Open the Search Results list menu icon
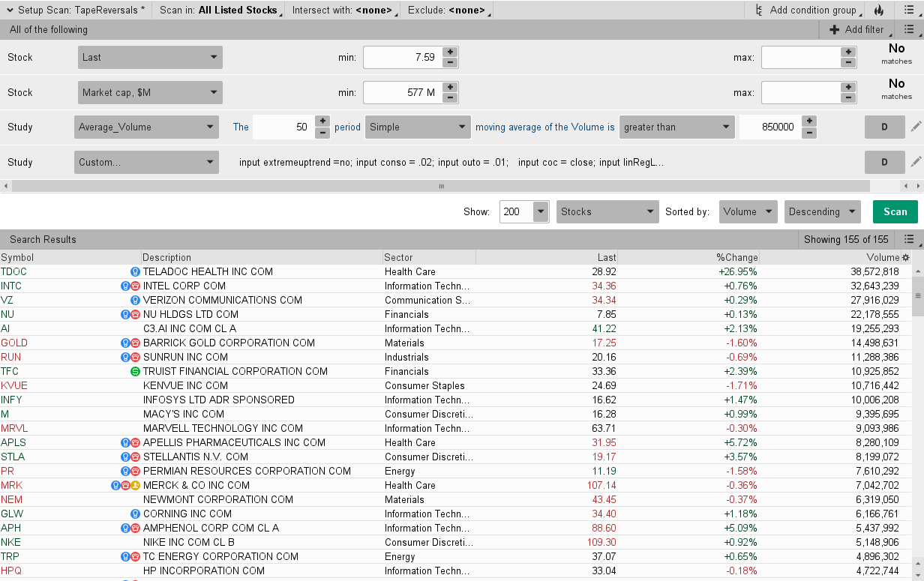924x581 pixels. click(x=908, y=239)
